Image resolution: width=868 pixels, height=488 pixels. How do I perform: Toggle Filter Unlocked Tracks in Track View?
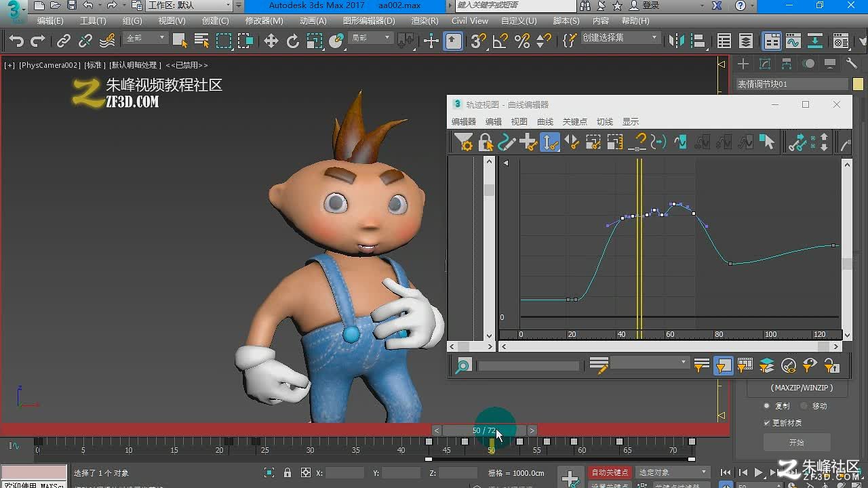(x=832, y=366)
